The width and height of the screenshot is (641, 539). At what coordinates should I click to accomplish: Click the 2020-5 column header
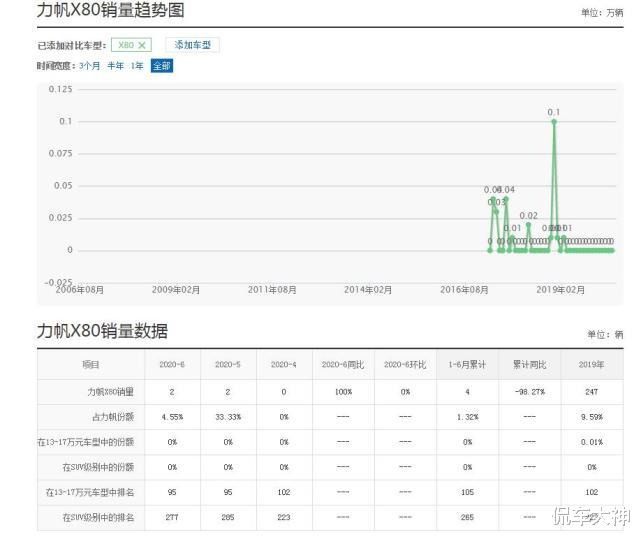point(228,364)
